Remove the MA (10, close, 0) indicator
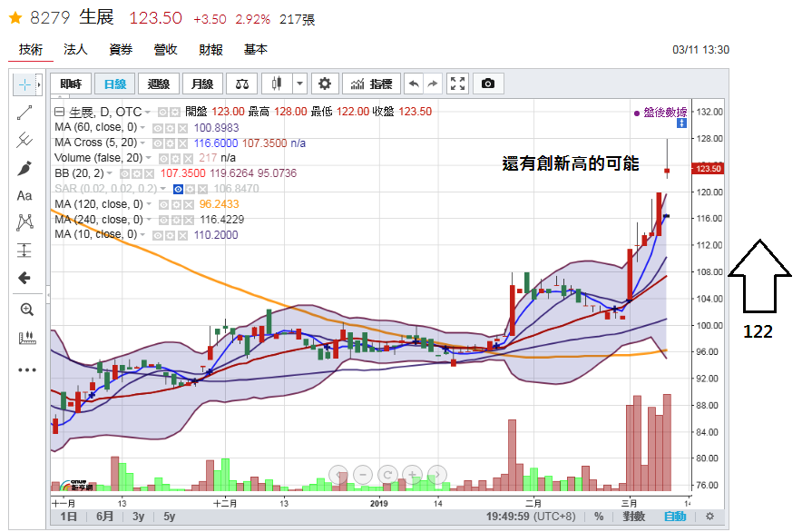 point(182,236)
